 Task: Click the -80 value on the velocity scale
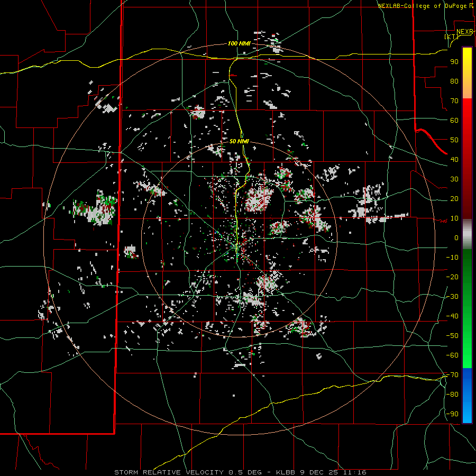point(452,395)
